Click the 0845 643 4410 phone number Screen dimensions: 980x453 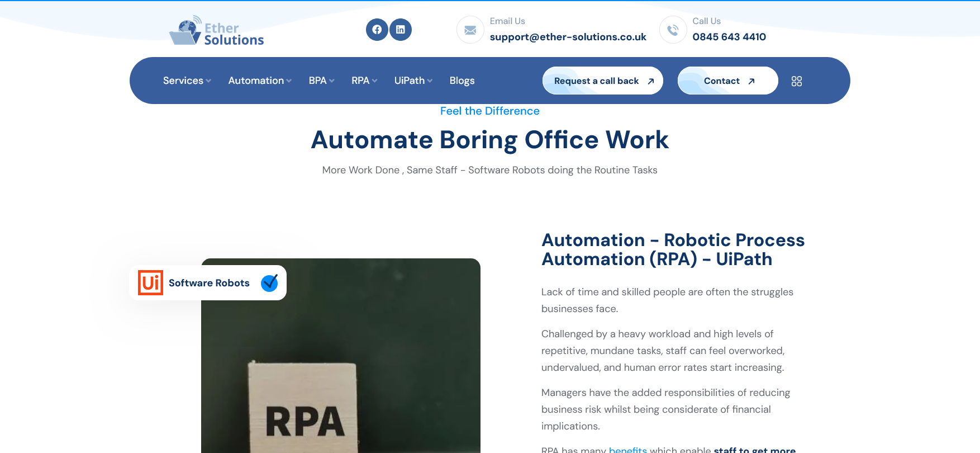click(x=729, y=37)
